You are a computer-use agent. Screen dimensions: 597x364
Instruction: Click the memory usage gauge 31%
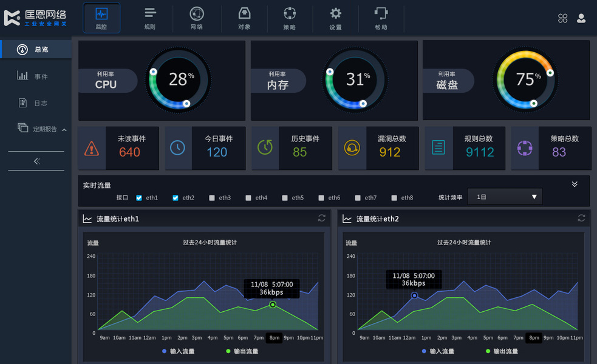tap(355, 80)
